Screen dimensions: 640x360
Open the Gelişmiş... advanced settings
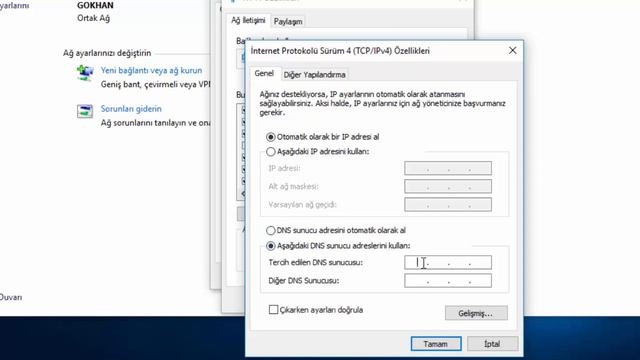tap(476, 313)
